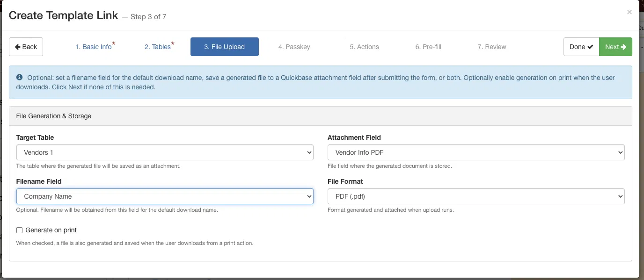Viewport: 644px width, 280px height.
Task: Jump to step 6. Pre-fill
Action: [x=428, y=47]
